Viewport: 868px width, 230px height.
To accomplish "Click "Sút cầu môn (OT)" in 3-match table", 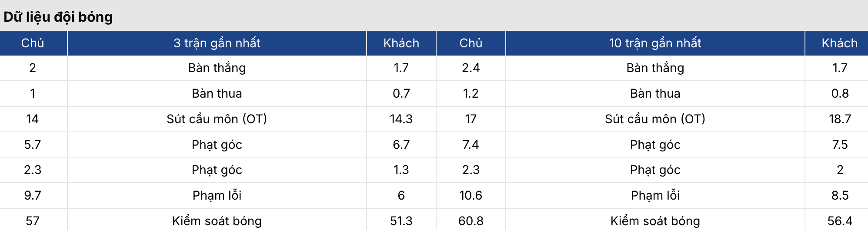I will [x=217, y=119].
